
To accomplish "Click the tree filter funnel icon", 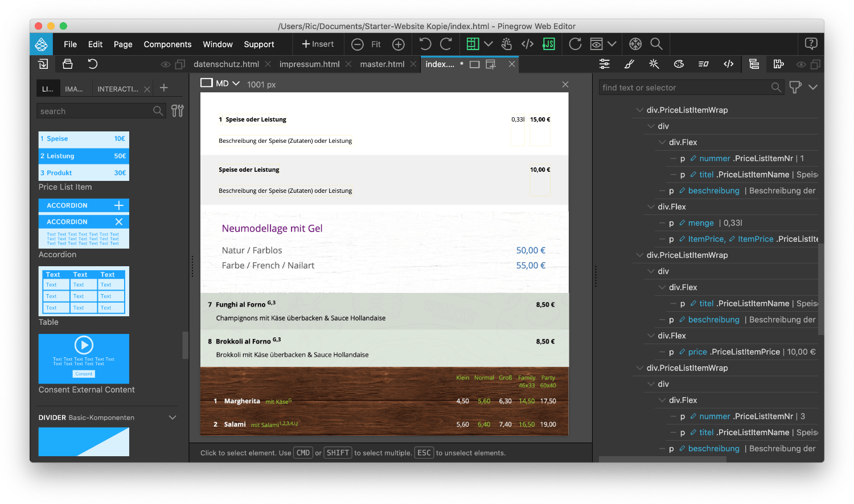I will pyautogui.click(x=795, y=87).
